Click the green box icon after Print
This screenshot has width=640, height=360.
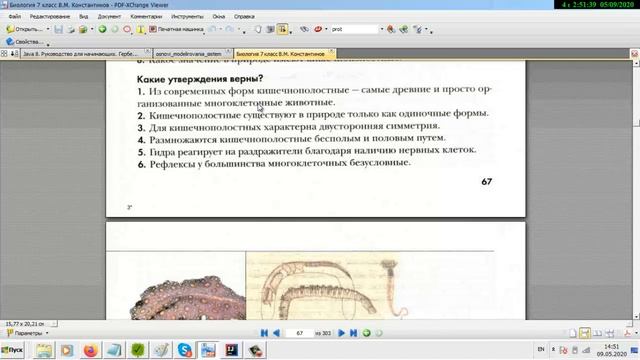coord(83,29)
